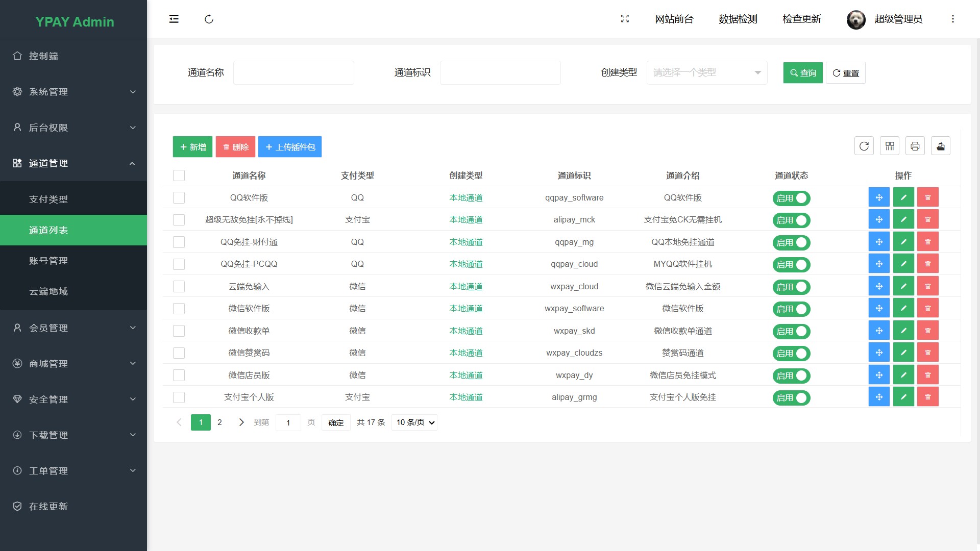980x551 pixels.
Task: Click the print icon above the table
Action: coord(915,145)
